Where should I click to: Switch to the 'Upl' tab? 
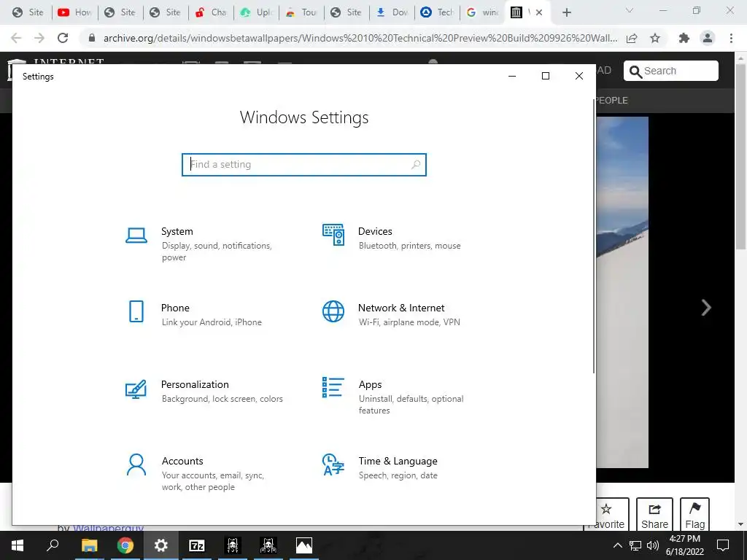256,12
